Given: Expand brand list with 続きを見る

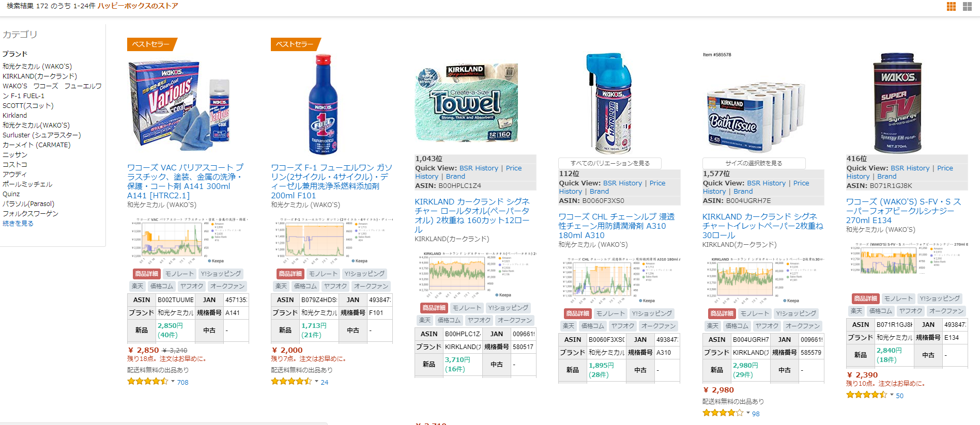Looking at the screenshot, I should click(18, 223).
